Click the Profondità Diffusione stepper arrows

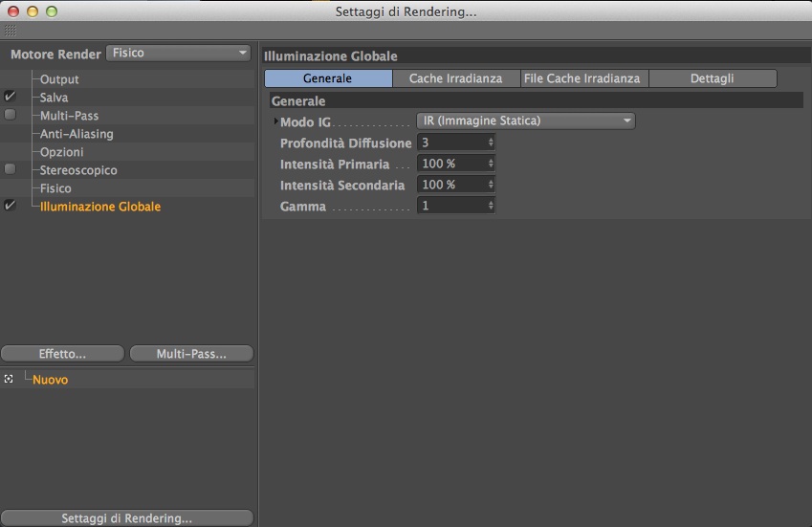point(491,143)
